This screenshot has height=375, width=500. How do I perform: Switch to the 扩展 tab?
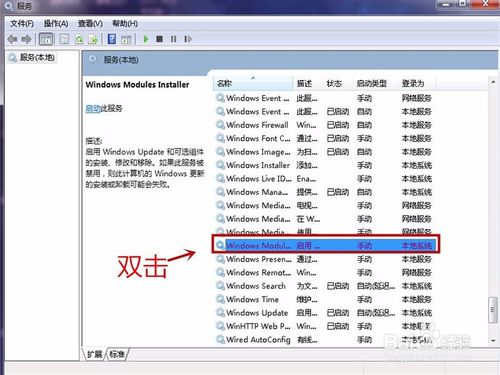95,354
